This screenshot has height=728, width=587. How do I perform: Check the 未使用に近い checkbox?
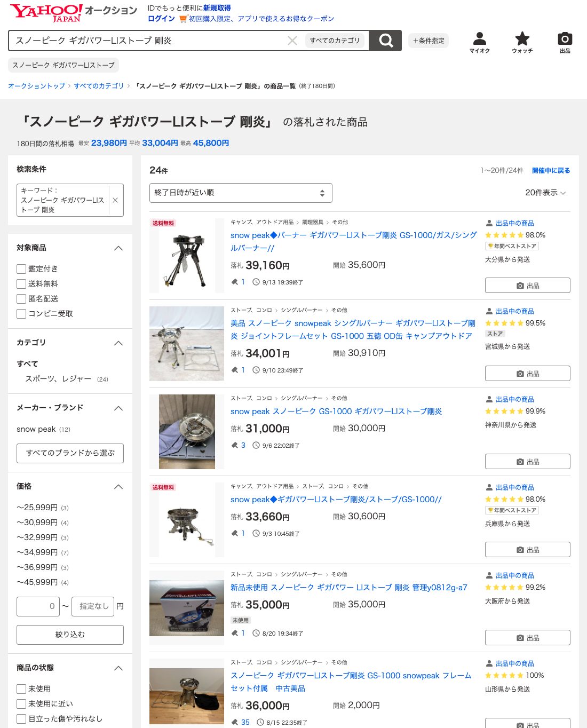(21, 704)
